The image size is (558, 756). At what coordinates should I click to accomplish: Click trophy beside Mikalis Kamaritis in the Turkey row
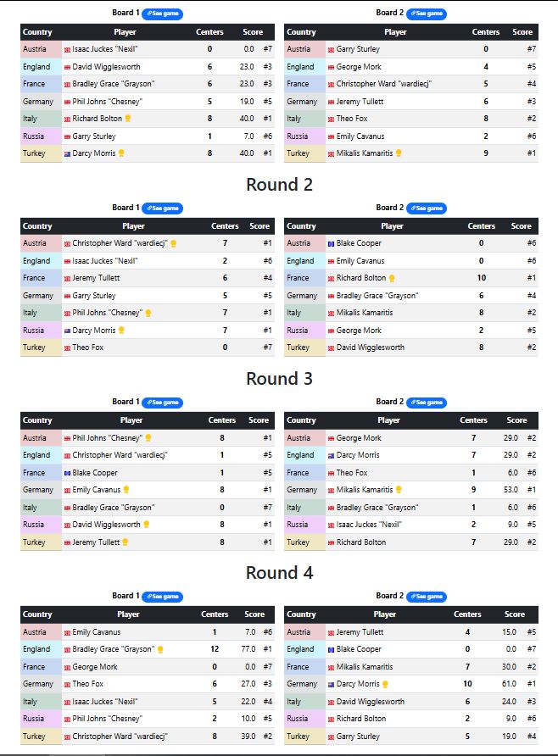399,153
